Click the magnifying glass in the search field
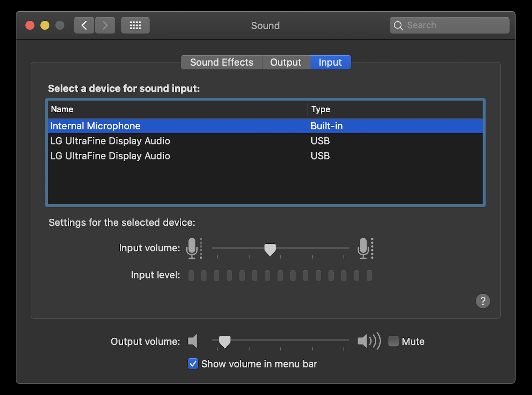This screenshot has width=532, height=395. 398,25
